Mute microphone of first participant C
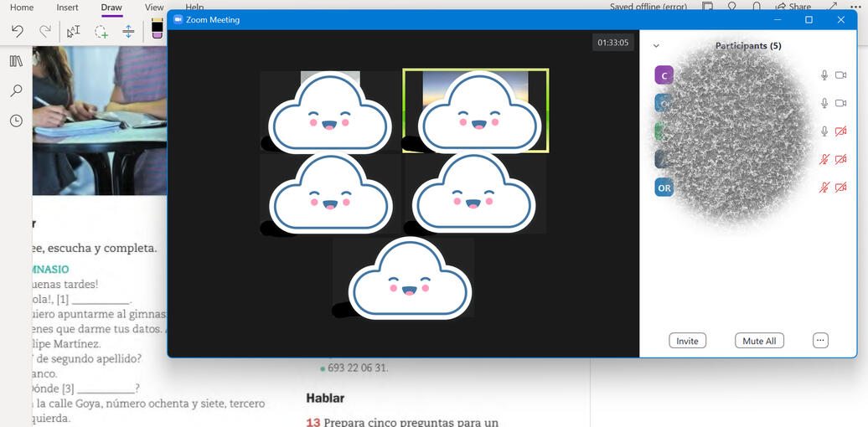Screen dimensions: 868x427 pyautogui.click(x=824, y=75)
